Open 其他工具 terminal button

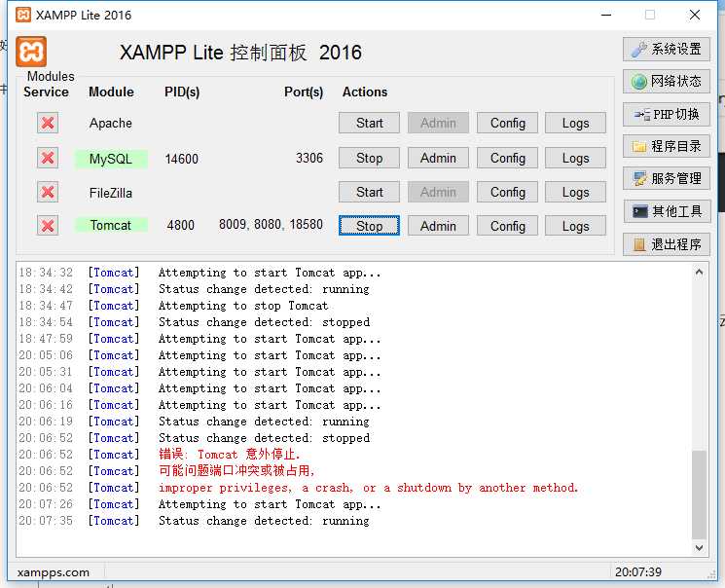[667, 212]
